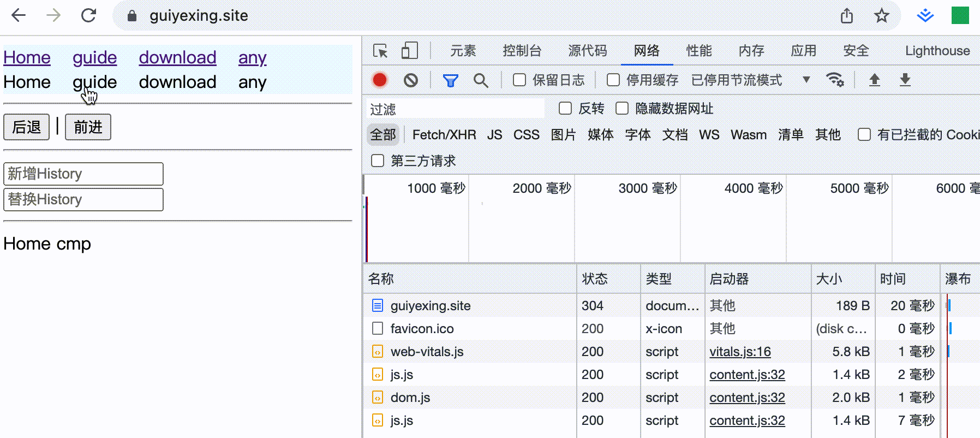The height and width of the screenshot is (438, 980).
Task: Switch to the 控制台 tab
Action: [x=522, y=51]
